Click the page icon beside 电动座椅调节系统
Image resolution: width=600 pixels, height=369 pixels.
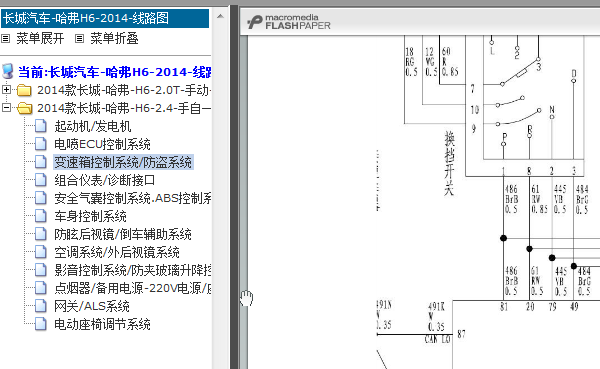tap(41, 324)
